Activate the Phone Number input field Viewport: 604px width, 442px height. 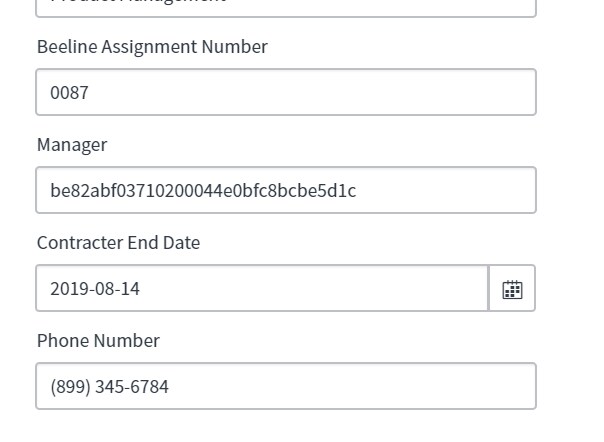click(x=286, y=386)
